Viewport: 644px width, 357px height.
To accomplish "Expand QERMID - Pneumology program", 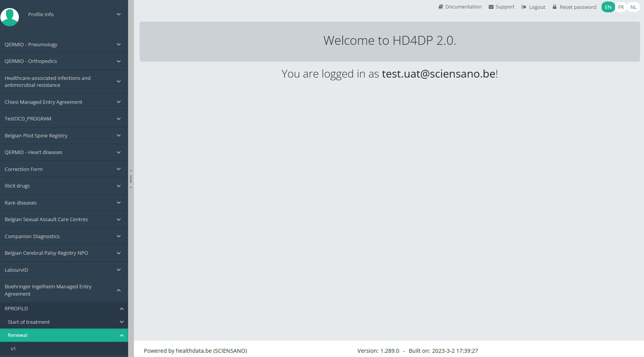I will tap(118, 44).
